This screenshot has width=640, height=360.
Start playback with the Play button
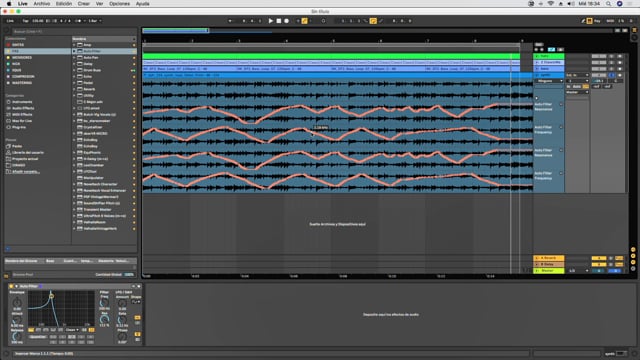(x=271, y=21)
